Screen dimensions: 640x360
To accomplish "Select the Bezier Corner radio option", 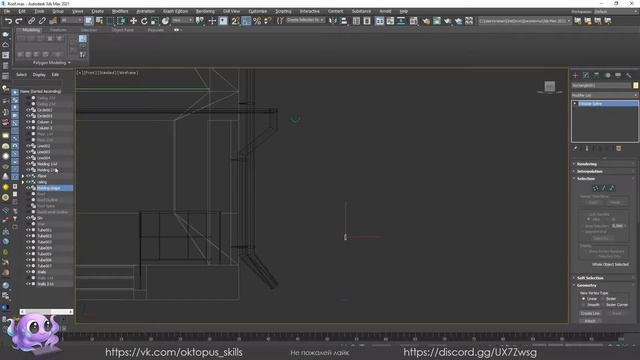I will point(603,305).
